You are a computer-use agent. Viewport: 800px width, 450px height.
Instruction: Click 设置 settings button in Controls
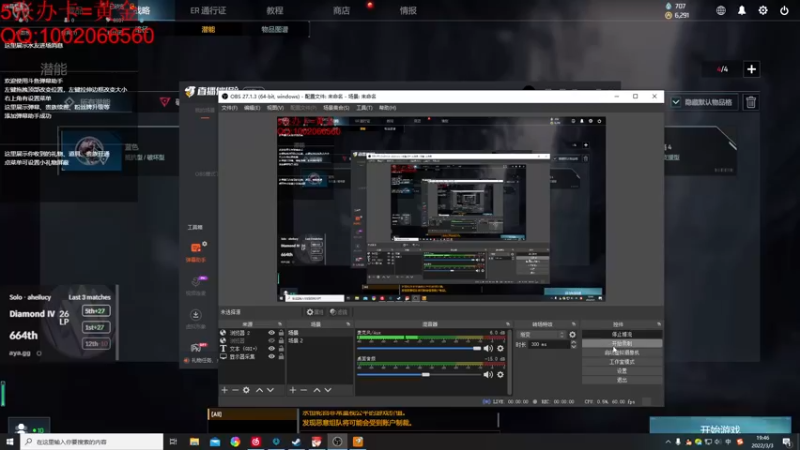(x=622, y=371)
